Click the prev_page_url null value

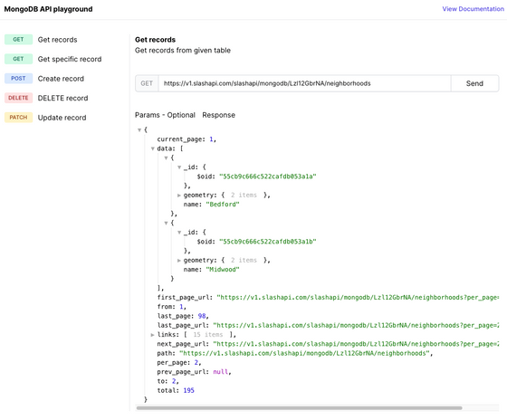click(x=221, y=372)
